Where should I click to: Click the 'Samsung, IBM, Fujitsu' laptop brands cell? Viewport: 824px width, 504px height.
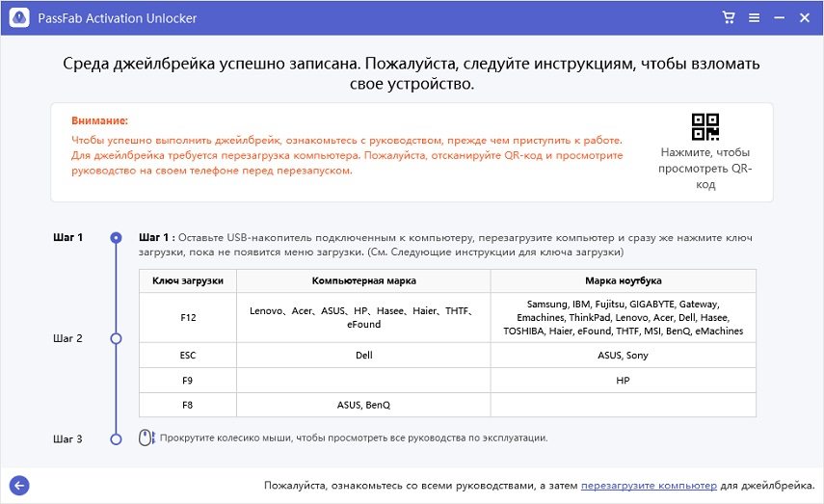(624, 317)
